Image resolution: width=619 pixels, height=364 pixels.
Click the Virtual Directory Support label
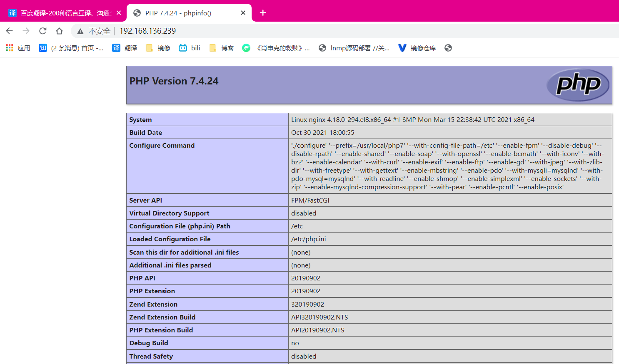(x=169, y=213)
